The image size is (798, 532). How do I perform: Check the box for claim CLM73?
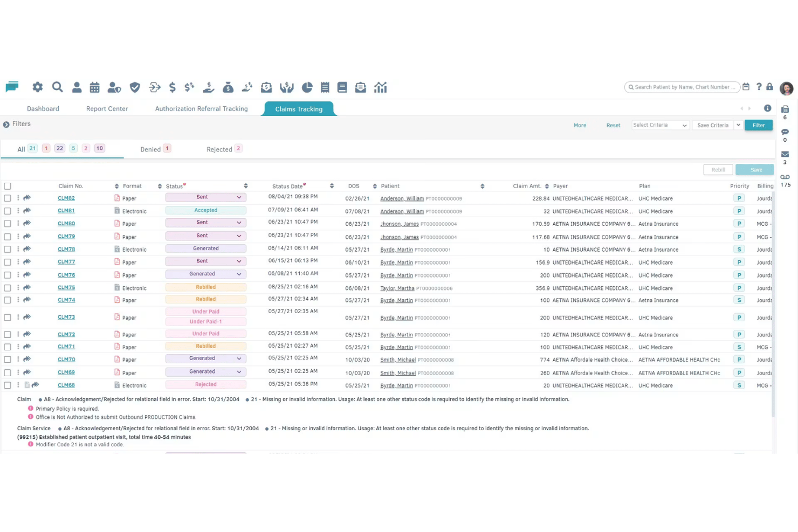pos(8,317)
